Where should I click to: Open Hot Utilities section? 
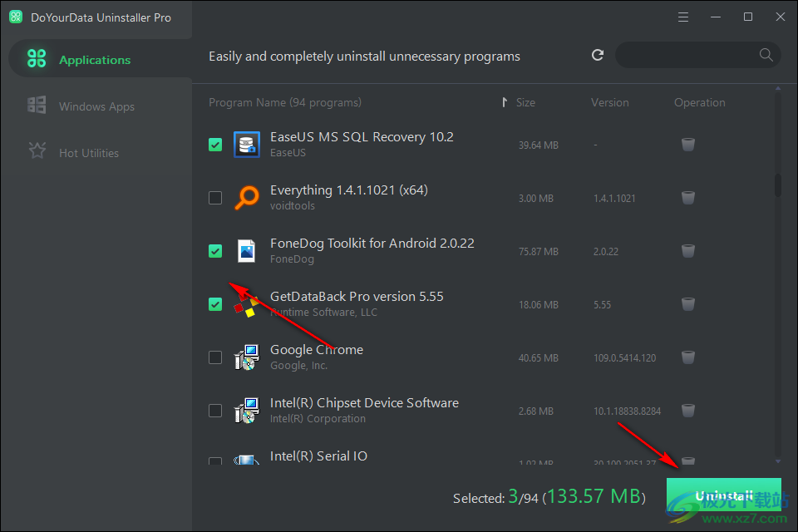tap(89, 153)
